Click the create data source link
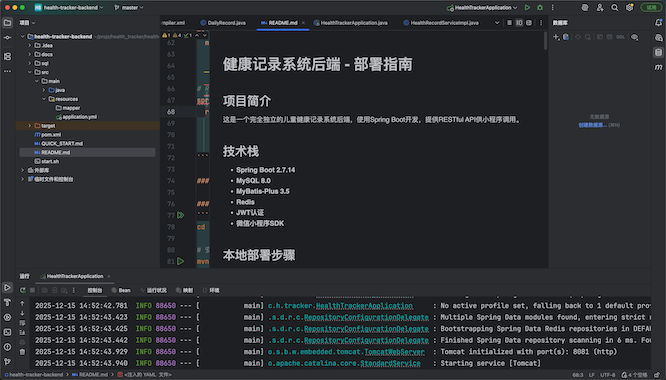 (x=593, y=125)
